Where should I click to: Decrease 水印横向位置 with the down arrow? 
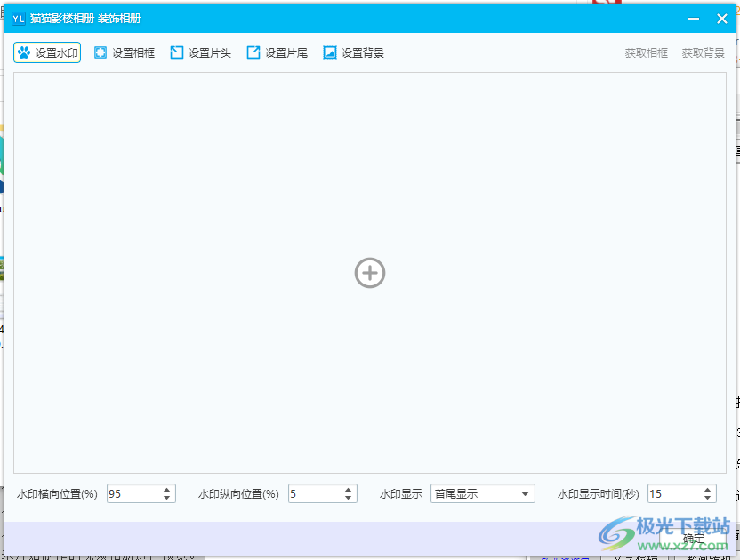166,498
